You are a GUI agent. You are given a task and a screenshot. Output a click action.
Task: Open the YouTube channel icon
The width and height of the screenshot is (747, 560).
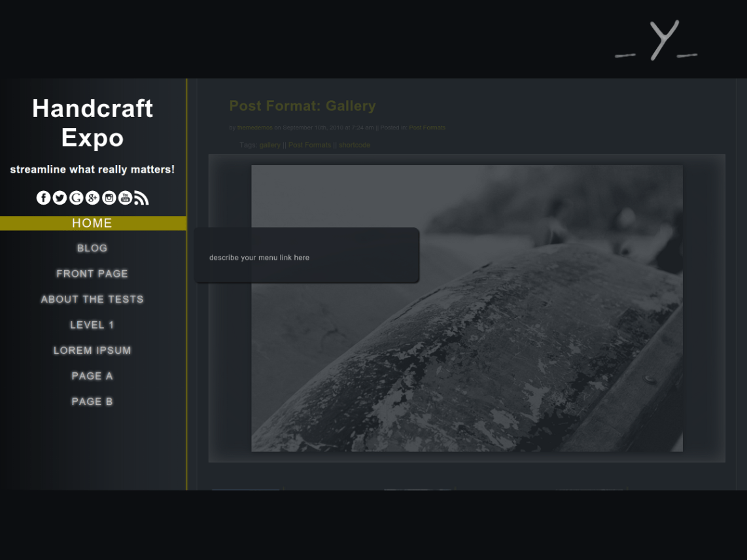click(x=125, y=197)
